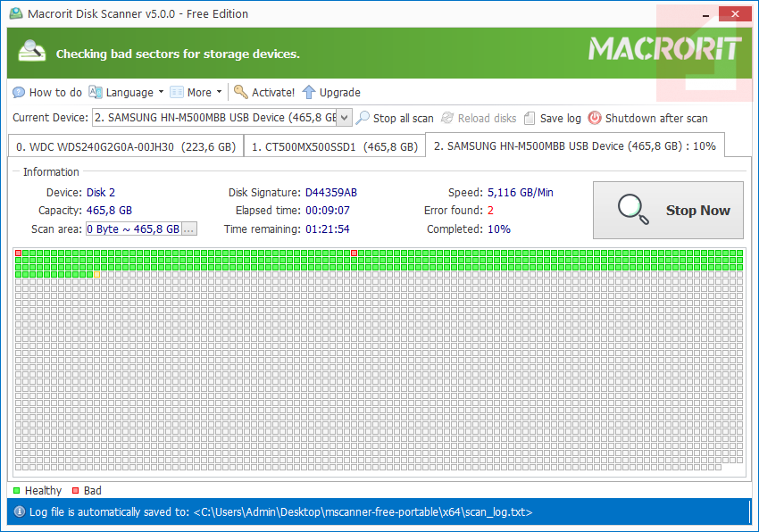
Task: Click the disk scanner icon in green banner
Action: pos(32,51)
